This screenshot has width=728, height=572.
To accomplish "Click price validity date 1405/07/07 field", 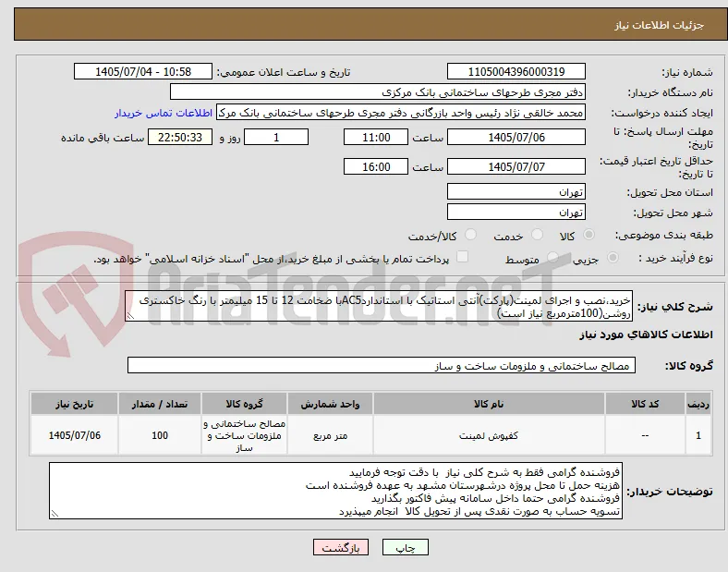I will pos(516,166).
